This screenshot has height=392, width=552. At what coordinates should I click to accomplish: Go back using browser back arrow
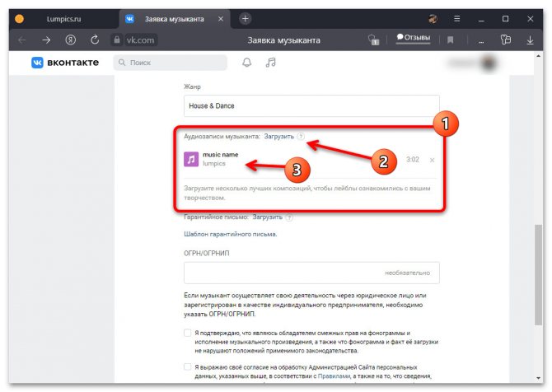pos(21,40)
